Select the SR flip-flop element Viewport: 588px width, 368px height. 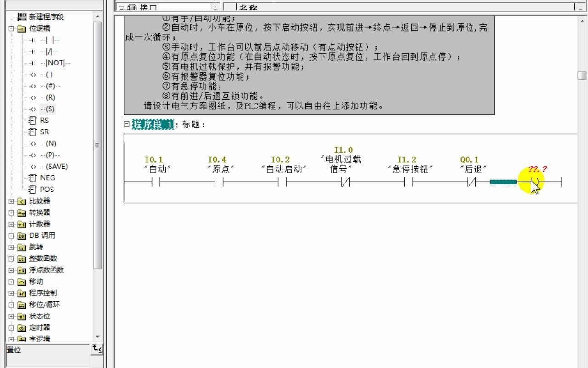pos(44,132)
